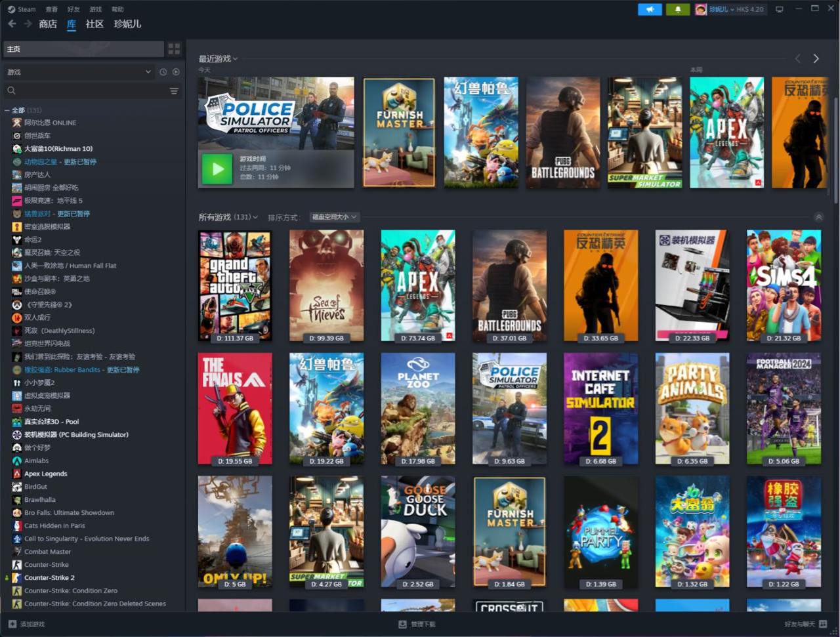Select 极限竞速：地平线 5 in list
Screen dimensions: 840x637
[53, 201]
